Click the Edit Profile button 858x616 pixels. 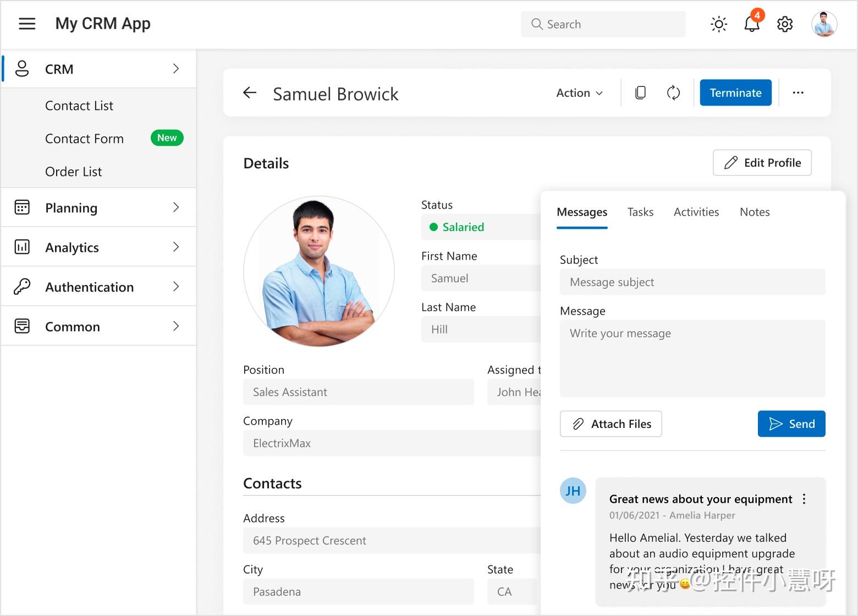(x=762, y=163)
